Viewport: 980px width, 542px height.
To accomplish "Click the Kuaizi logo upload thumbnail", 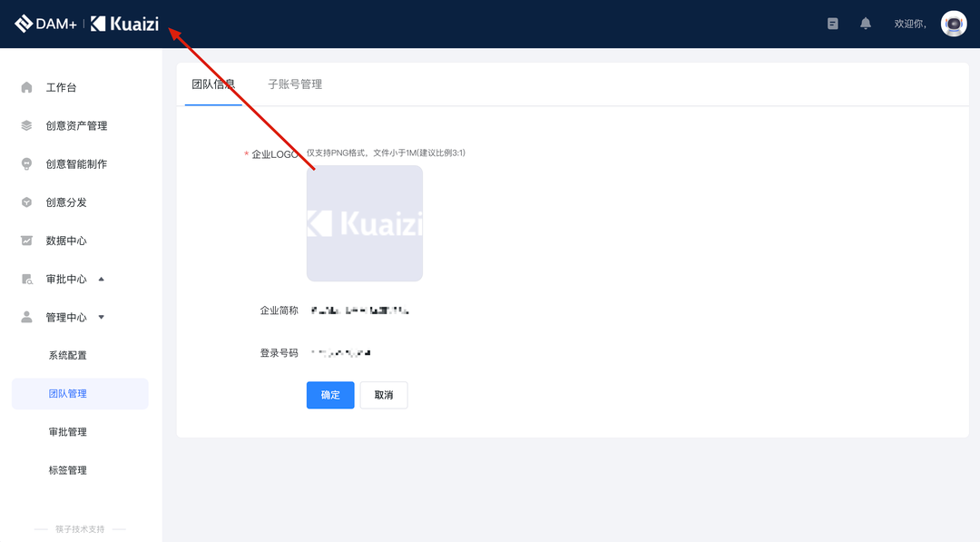I will (365, 223).
